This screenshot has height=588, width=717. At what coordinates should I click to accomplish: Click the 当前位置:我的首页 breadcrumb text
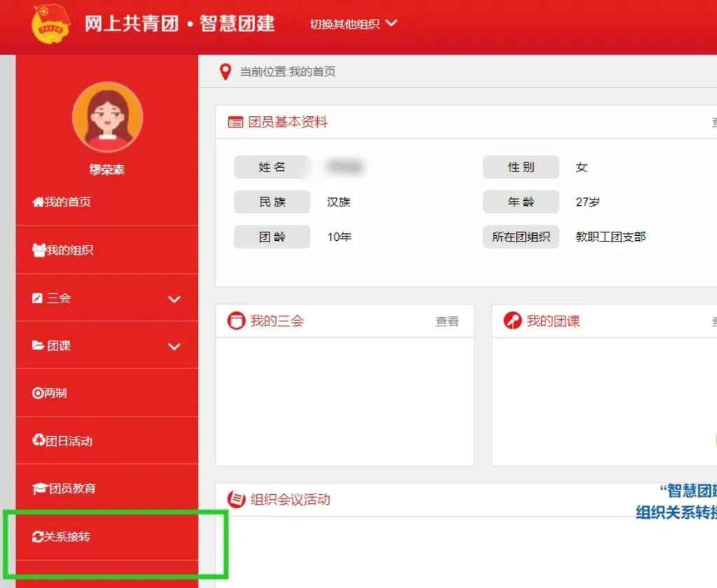[x=288, y=72]
